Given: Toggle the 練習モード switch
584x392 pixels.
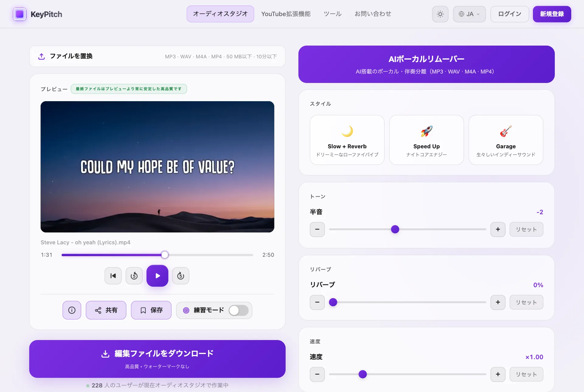Looking at the screenshot, I should pyautogui.click(x=239, y=310).
